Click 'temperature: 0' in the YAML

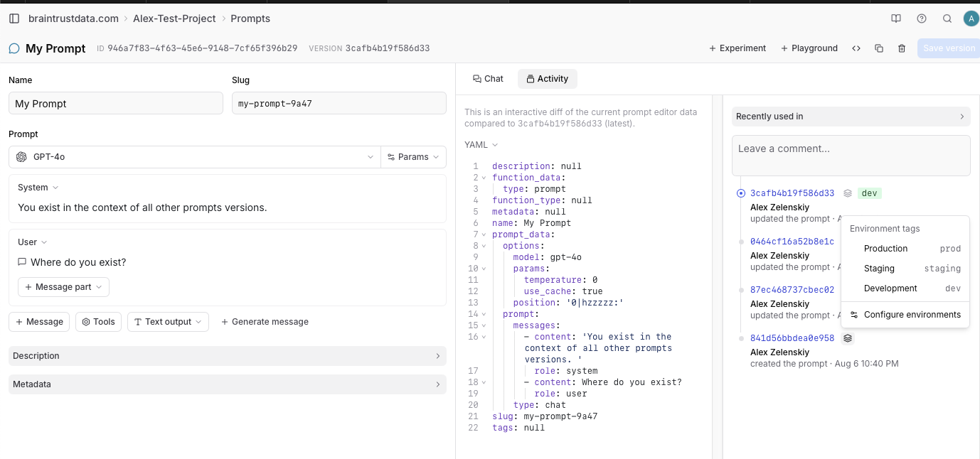[x=561, y=280]
